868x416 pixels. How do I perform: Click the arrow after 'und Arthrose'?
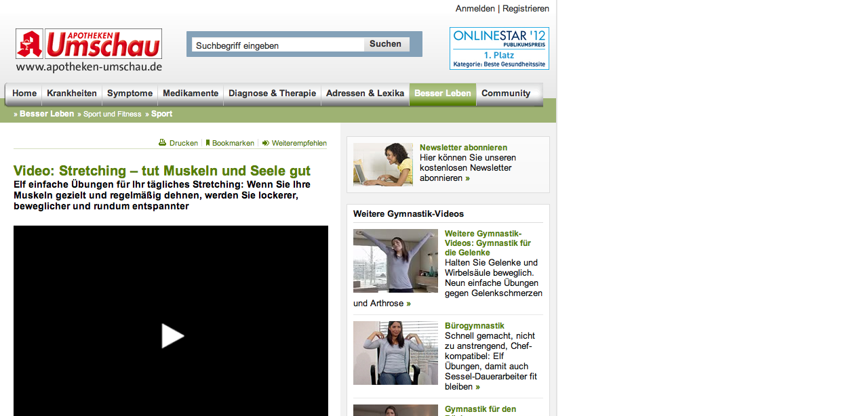coord(408,304)
